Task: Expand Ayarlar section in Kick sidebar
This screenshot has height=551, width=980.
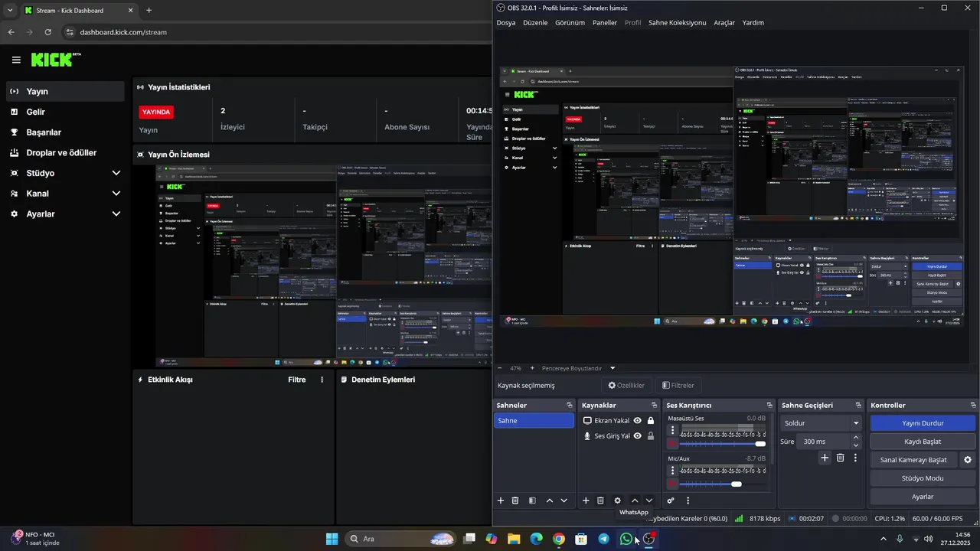Action: [x=116, y=214]
